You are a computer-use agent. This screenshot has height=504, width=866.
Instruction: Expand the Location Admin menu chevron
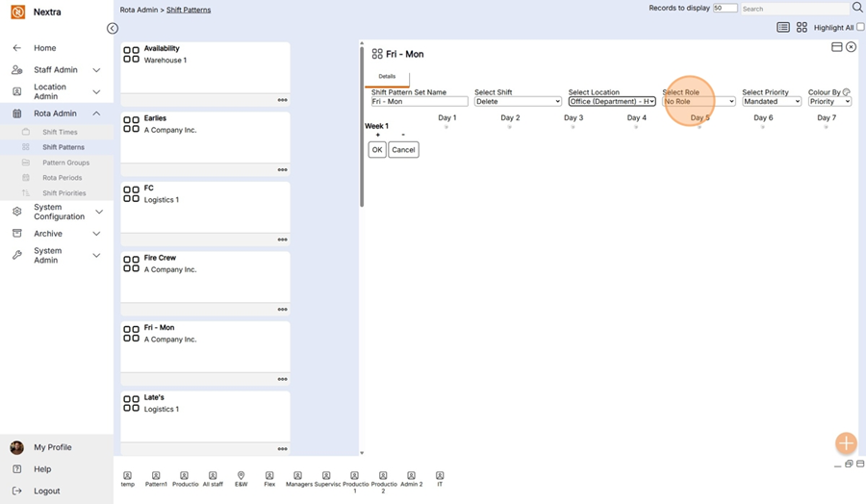pyautogui.click(x=96, y=91)
